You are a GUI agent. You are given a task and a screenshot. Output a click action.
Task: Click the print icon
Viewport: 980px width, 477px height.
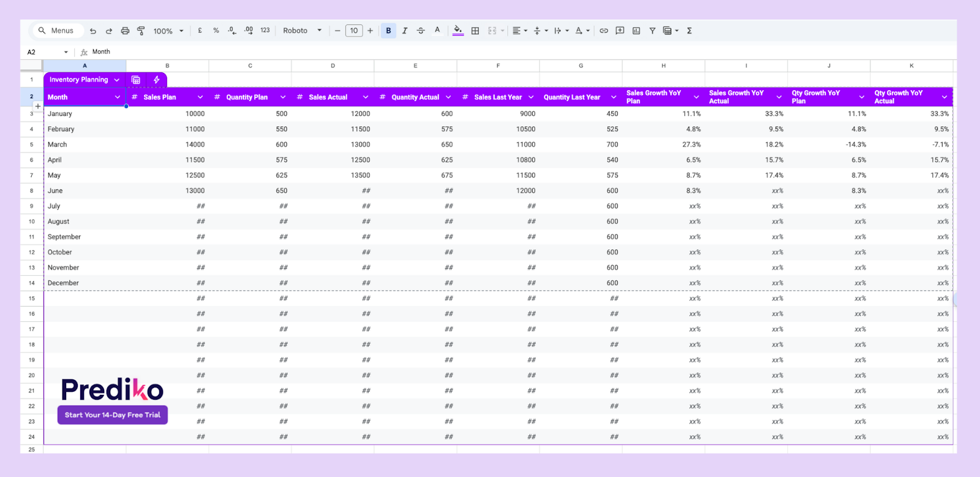[x=125, y=31]
